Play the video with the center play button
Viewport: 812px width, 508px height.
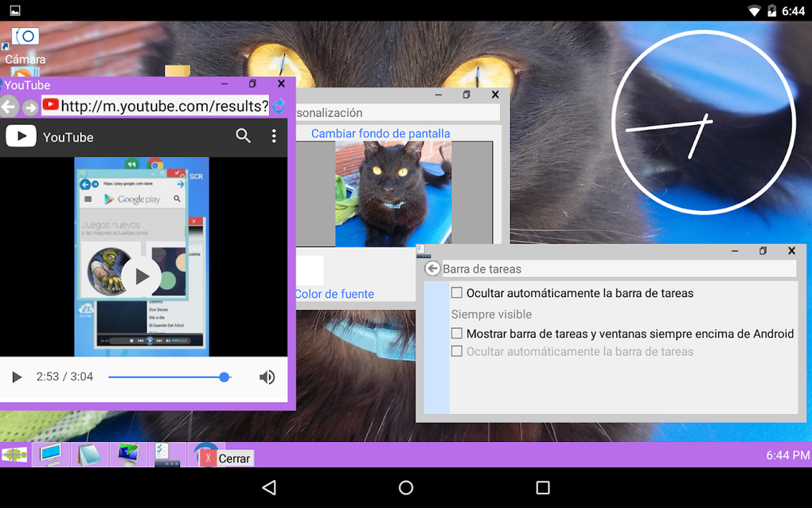tap(141, 276)
